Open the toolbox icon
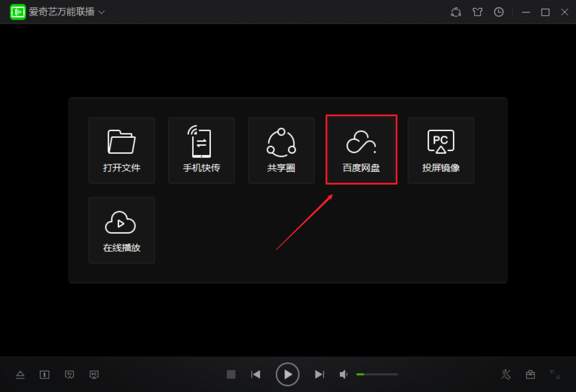This screenshot has height=392, width=576. [x=530, y=375]
